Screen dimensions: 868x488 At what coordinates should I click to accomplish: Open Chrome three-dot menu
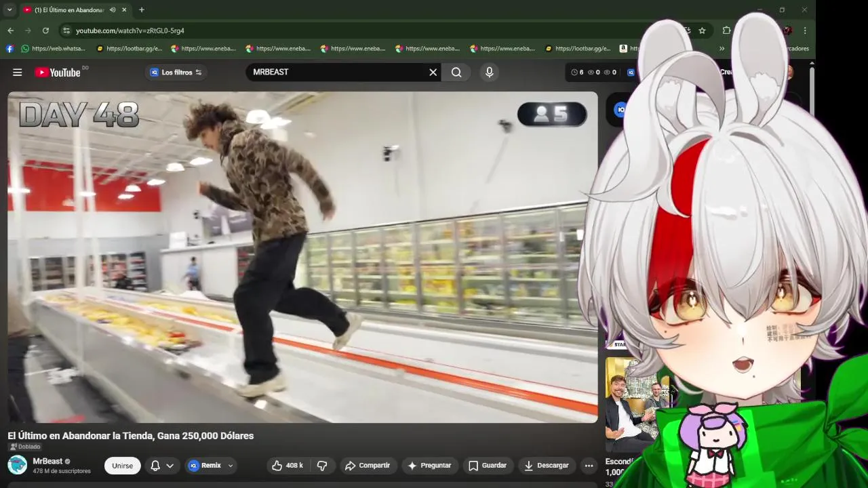[x=805, y=30]
